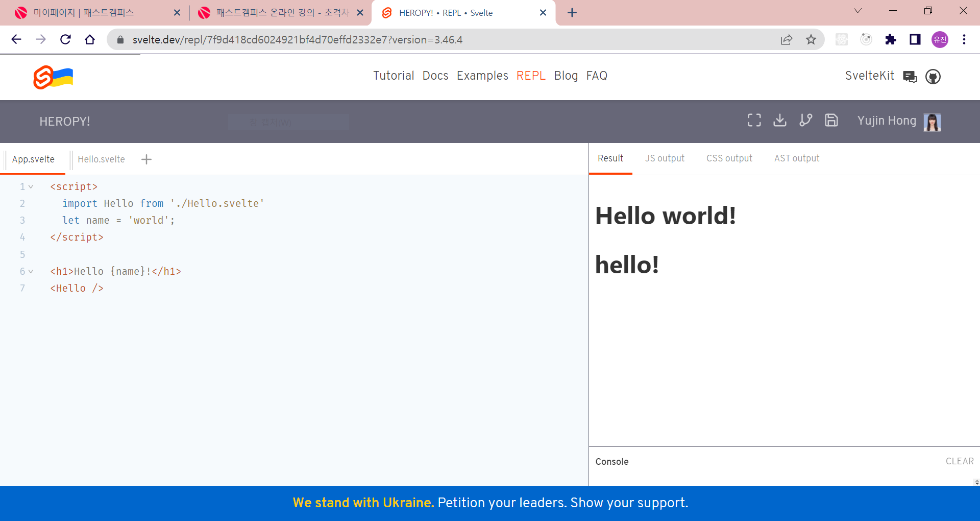
Task: Open the FAQ page
Action: (597, 76)
